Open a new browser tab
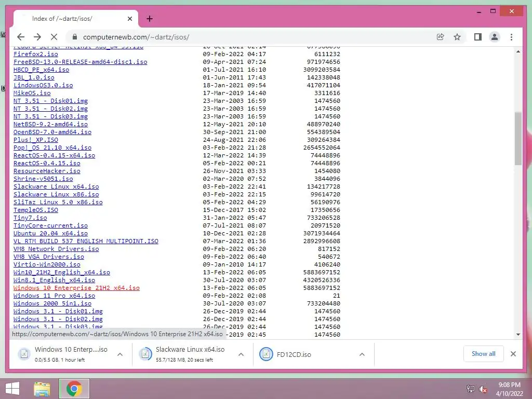 click(x=150, y=19)
